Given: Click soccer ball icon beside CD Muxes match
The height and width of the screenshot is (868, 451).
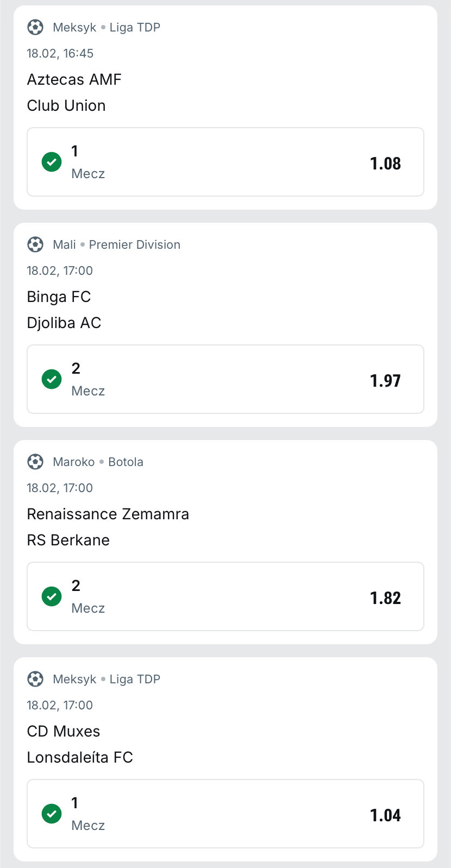Looking at the screenshot, I should (x=35, y=679).
